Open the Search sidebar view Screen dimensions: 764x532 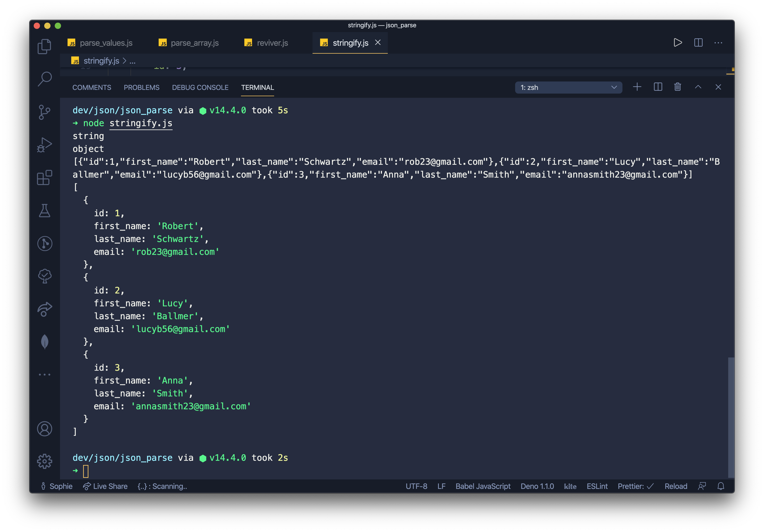tap(44, 79)
